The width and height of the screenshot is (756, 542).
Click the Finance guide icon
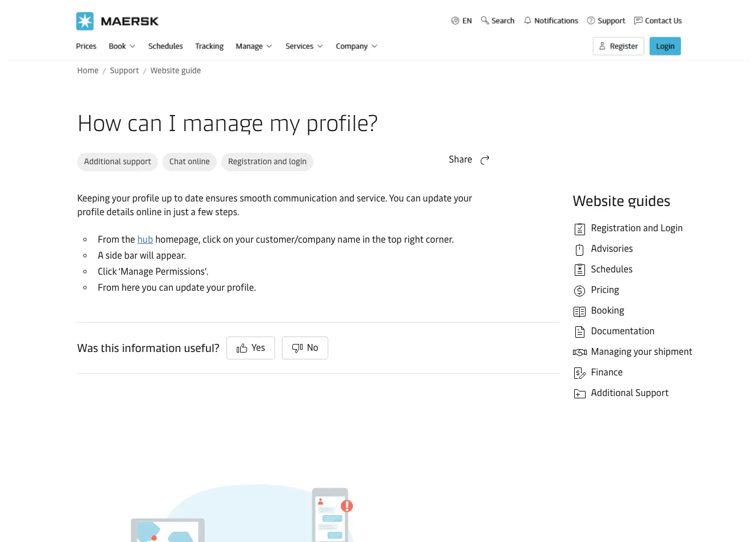tap(579, 373)
